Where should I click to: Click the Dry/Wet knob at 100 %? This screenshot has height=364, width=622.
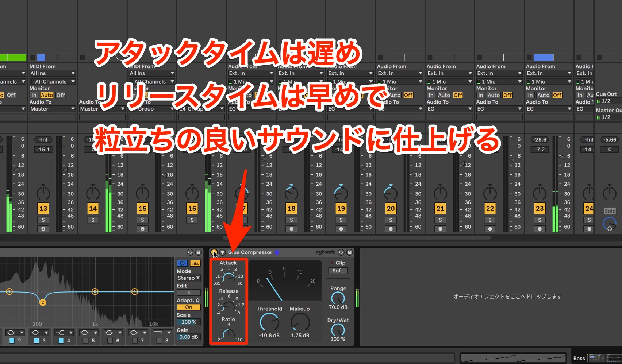click(338, 330)
